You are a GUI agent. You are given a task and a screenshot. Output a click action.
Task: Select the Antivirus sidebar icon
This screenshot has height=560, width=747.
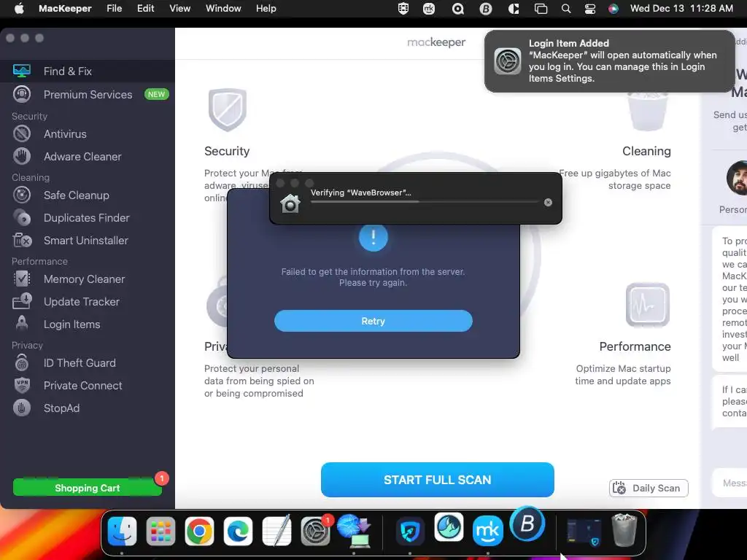pyautogui.click(x=22, y=134)
